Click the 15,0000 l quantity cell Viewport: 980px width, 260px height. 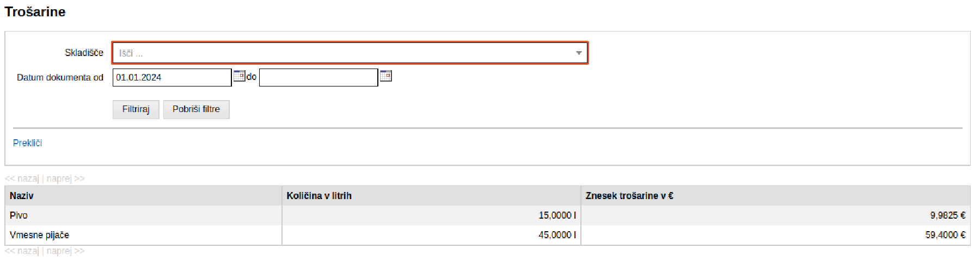tap(557, 215)
